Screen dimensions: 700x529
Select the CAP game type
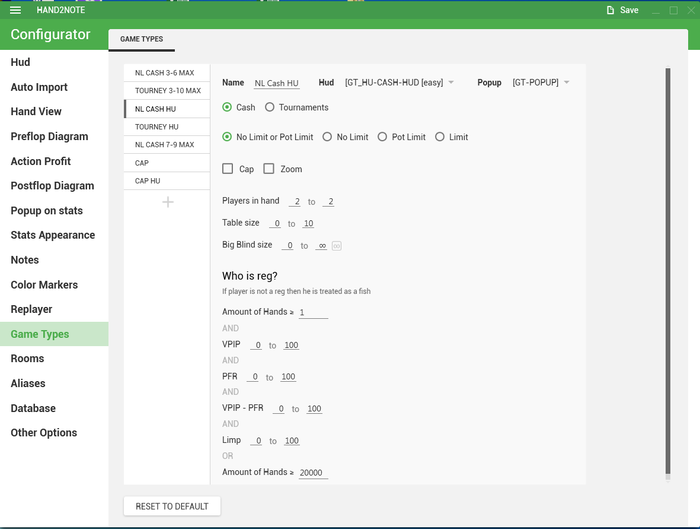167,163
